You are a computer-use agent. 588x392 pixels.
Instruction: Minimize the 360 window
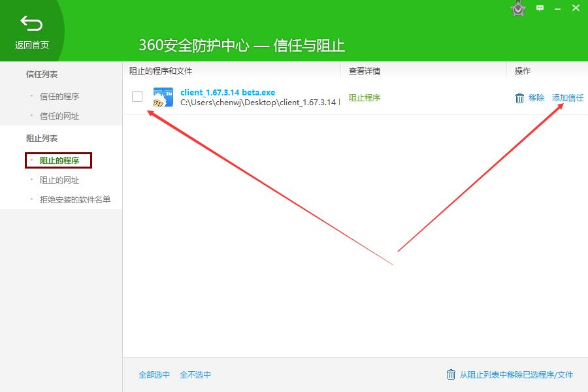pos(558,8)
